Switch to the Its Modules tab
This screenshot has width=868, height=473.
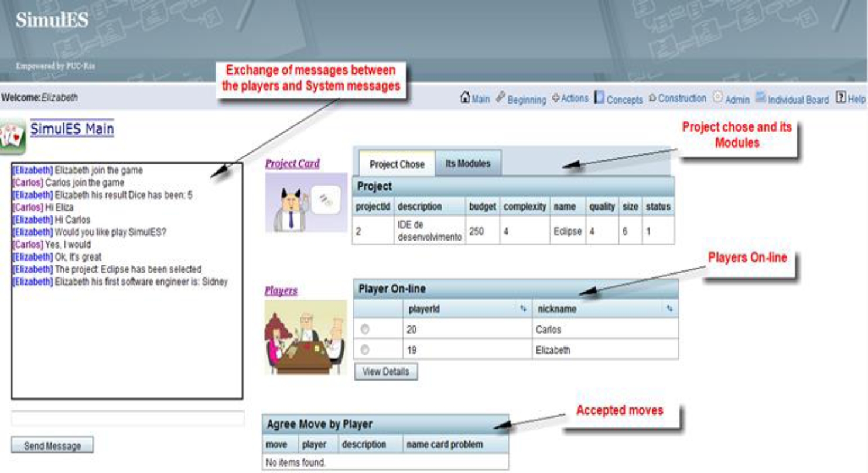(468, 164)
